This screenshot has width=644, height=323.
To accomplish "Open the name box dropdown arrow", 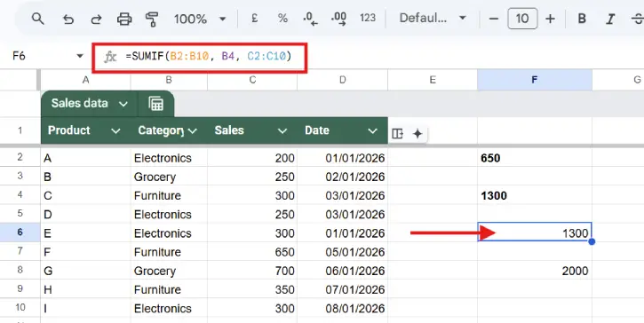I will (x=80, y=56).
